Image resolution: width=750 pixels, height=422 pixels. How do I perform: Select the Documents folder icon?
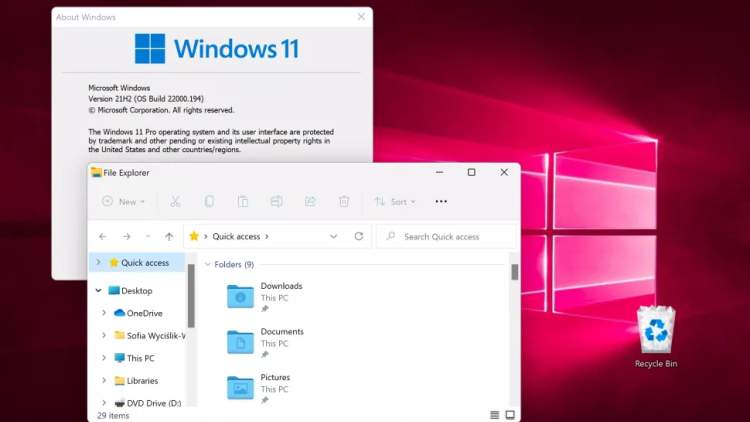click(x=240, y=342)
